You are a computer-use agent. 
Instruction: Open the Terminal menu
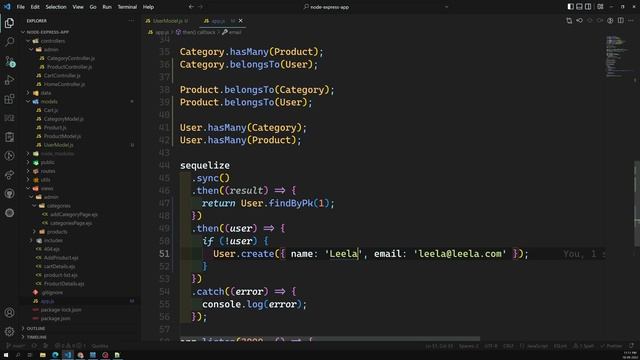click(x=127, y=7)
